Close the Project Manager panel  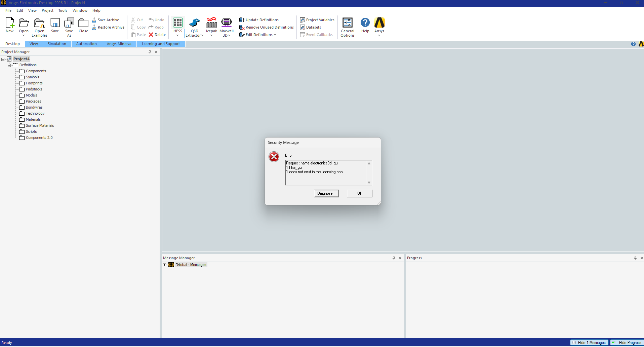156,52
